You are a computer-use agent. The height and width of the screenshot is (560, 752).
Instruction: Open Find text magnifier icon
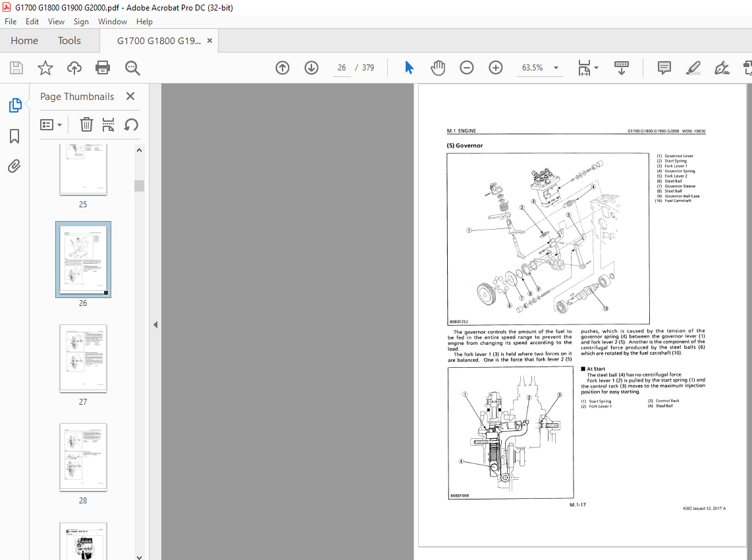coord(132,68)
